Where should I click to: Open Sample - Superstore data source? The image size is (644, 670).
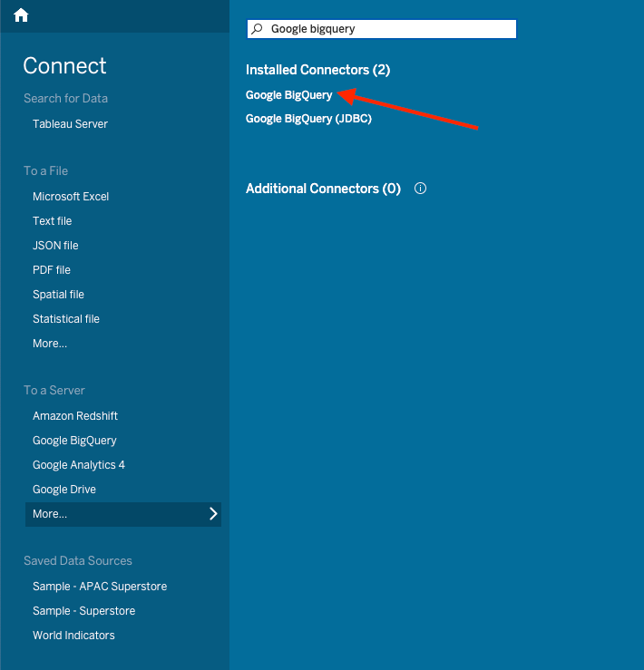[84, 611]
